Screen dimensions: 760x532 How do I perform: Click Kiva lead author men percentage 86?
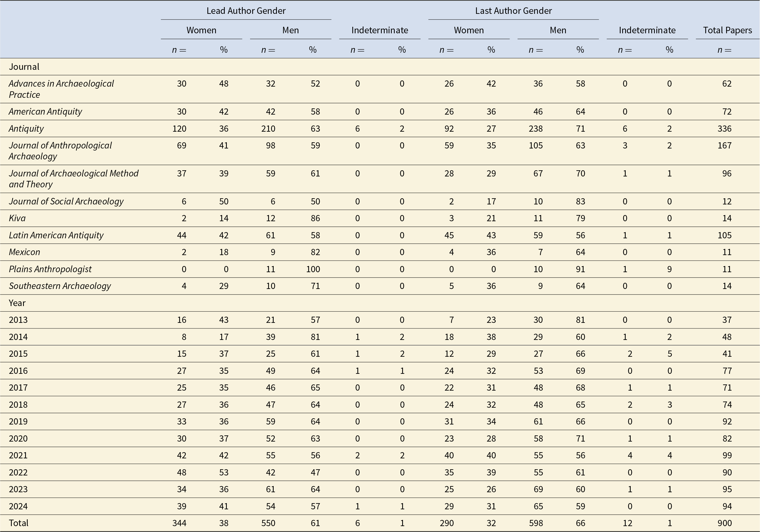click(x=315, y=218)
